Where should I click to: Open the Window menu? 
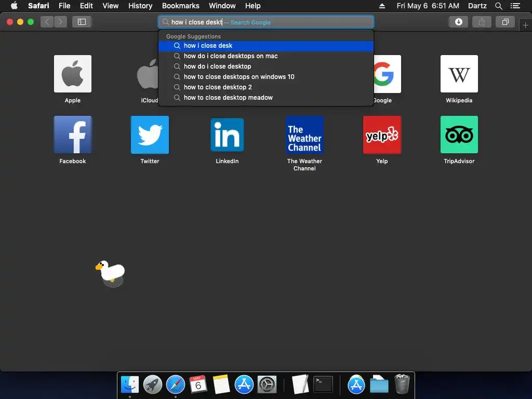(x=222, y=6)
